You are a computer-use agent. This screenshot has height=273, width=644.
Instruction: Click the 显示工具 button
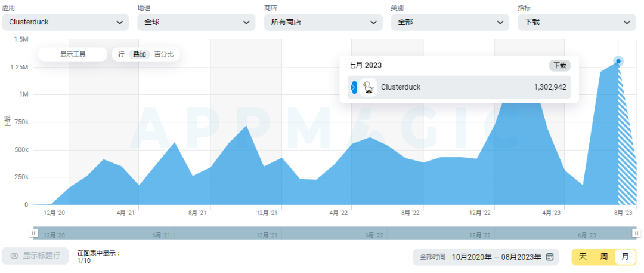pyautogui.click(x=73, y=54)
